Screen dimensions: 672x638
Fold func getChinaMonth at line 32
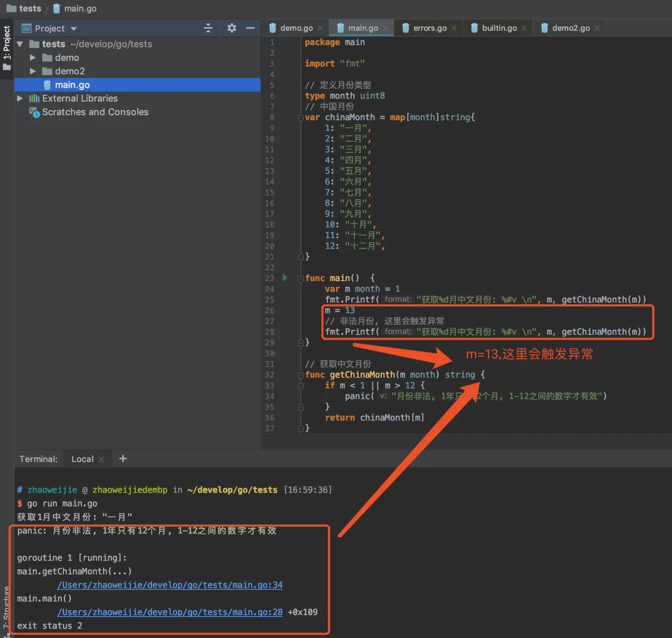(x=301, y=375)
